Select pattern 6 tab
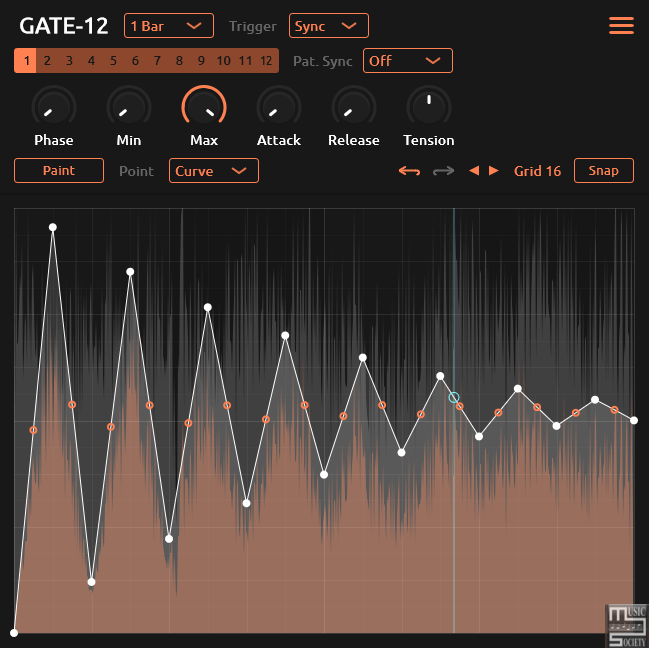The height and width of the screenshot is (648, 649). [x=135, y=61]
